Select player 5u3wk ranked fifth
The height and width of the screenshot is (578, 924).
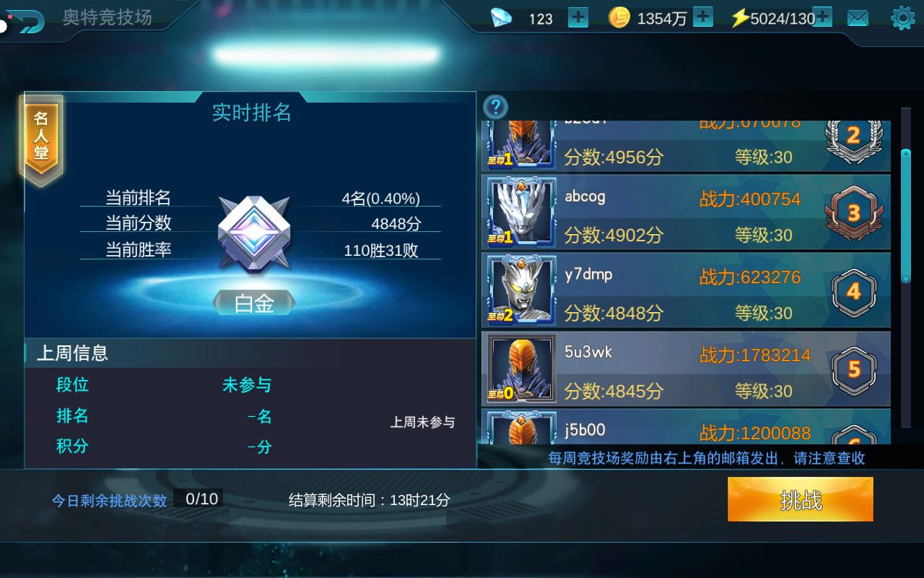(686, 369)
